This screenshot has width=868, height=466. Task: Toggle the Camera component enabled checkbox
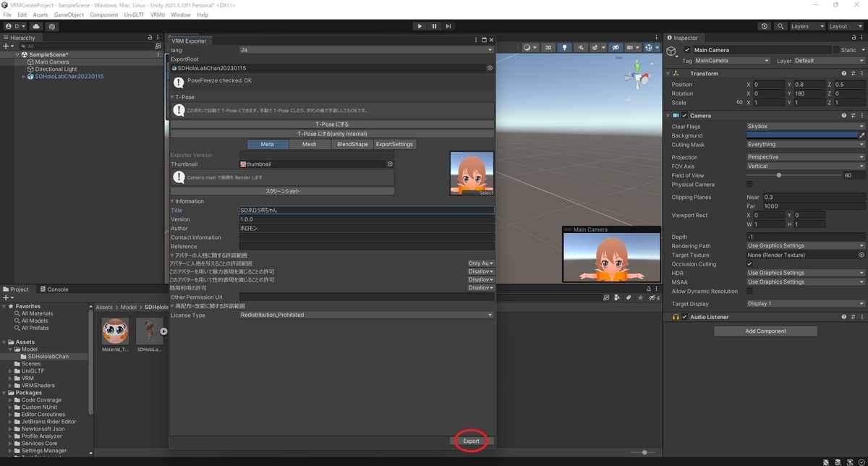tap(684, 115)
